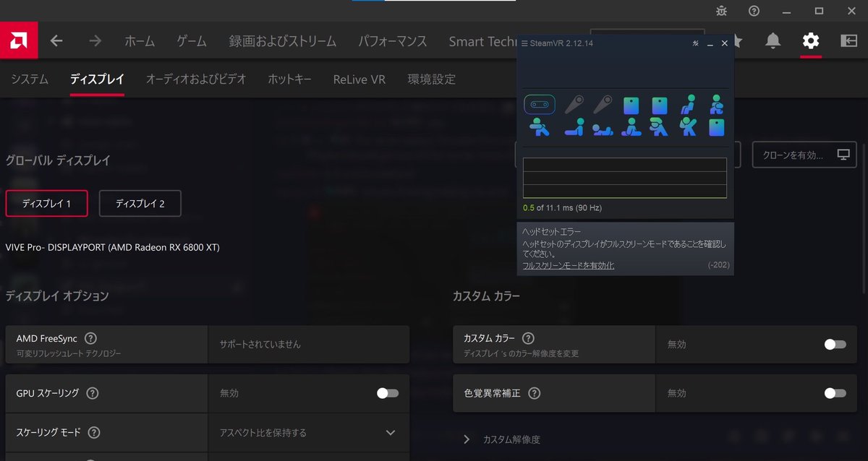Screen dimensions: 868x461
Task: Switch to the システム sub-tab
Action: coord(30,79)
